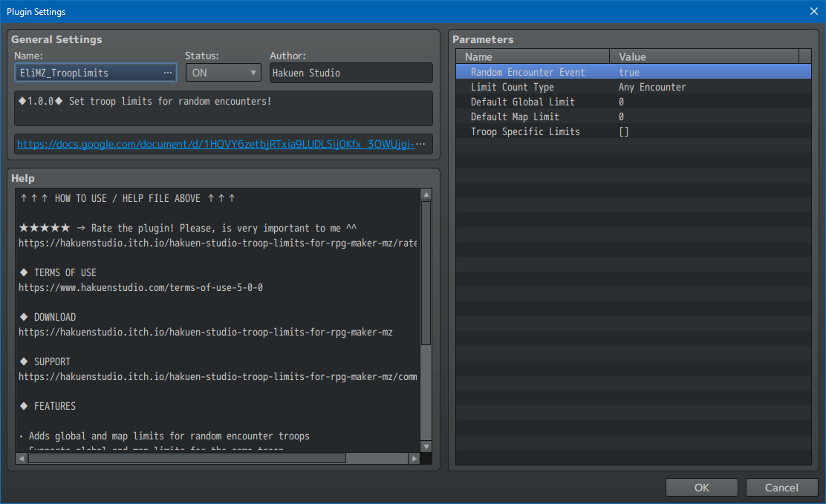Click the 'Rate the plugin!' line in Help
Image resolution: width=826 pixels, height=504 pixels.
pyautogui.click(x=187, y=228)
